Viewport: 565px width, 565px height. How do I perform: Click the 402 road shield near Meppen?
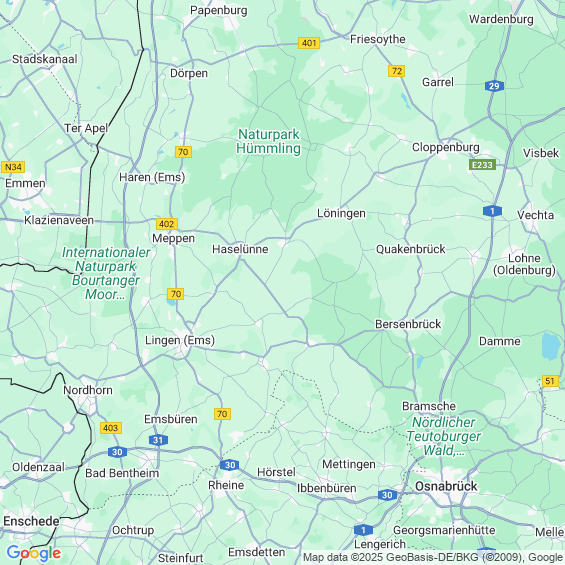pyautogui.click(x=167, y=224)
